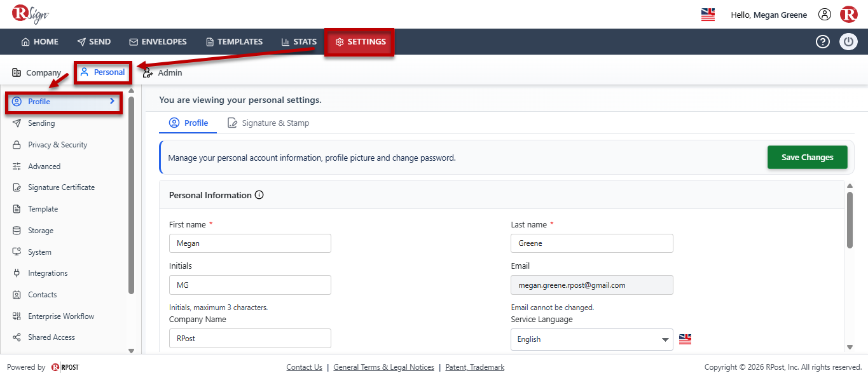Click the power logout icon
The width and height of the screenshot is (868, 378).
(848, 42)
